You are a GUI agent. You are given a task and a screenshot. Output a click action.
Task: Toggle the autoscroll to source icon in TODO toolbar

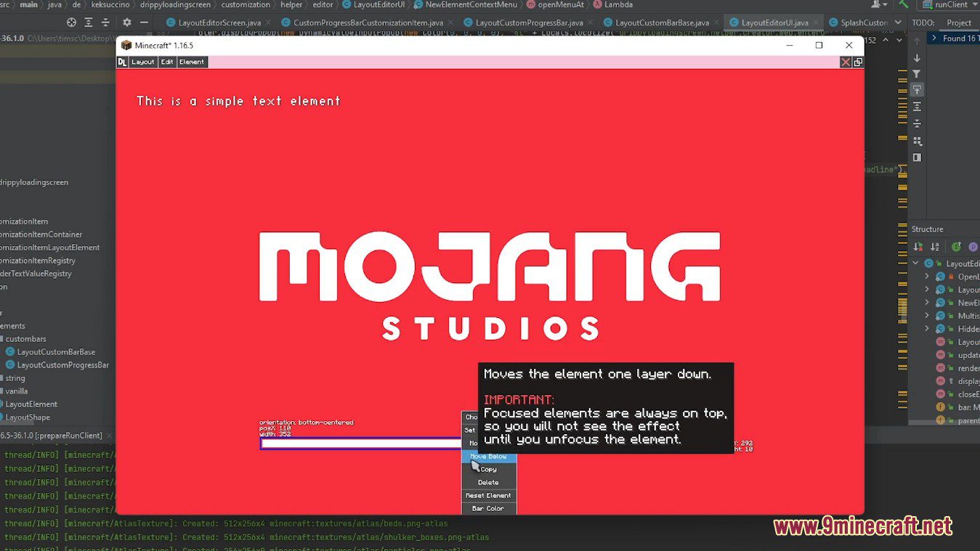coord(917,90)
